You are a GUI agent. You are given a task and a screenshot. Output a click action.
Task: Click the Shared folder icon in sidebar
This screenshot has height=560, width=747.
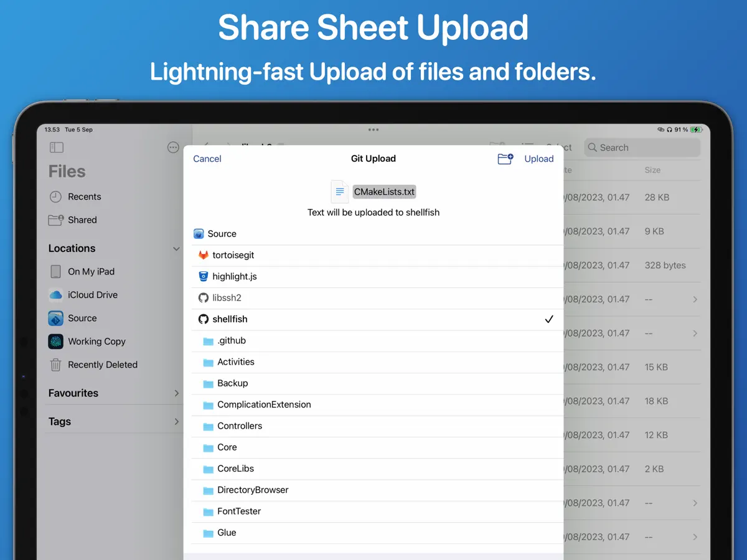click(x=56, y=220)
